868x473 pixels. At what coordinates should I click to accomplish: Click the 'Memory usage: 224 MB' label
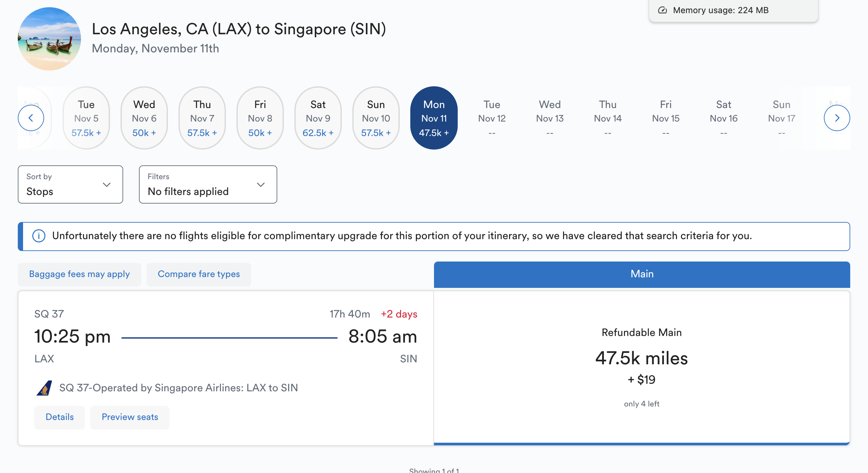tap(721, 10)
